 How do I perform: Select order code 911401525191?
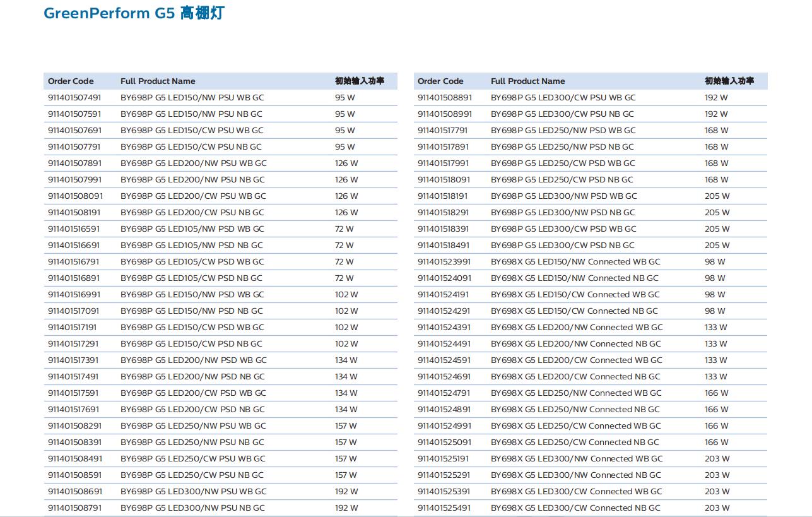(x=444, y=459)
